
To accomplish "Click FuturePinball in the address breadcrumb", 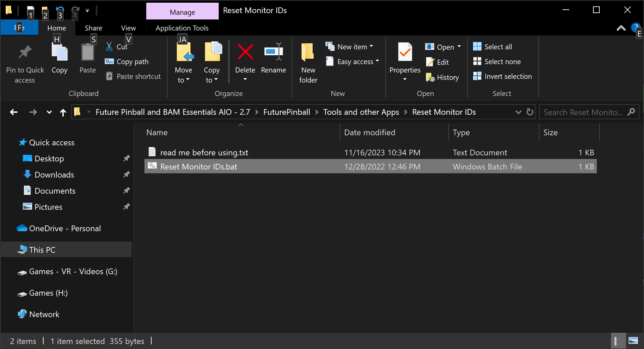I will 286,112.
